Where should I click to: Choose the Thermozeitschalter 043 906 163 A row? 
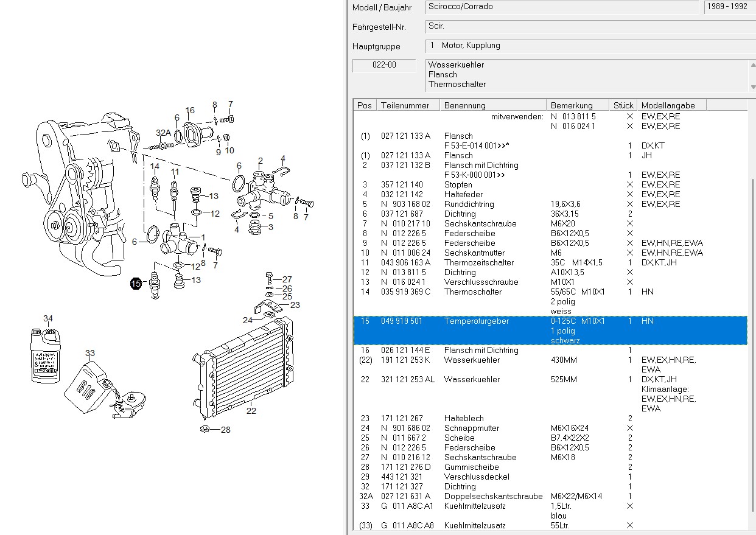click(x=478, y=263)
